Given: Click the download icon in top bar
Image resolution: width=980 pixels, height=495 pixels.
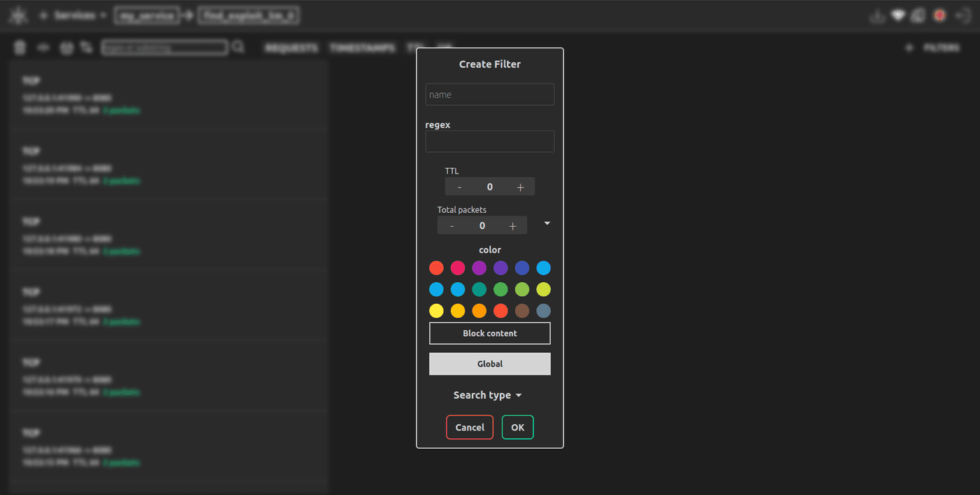Looking at the screenshot, I should tap(877, 16).
